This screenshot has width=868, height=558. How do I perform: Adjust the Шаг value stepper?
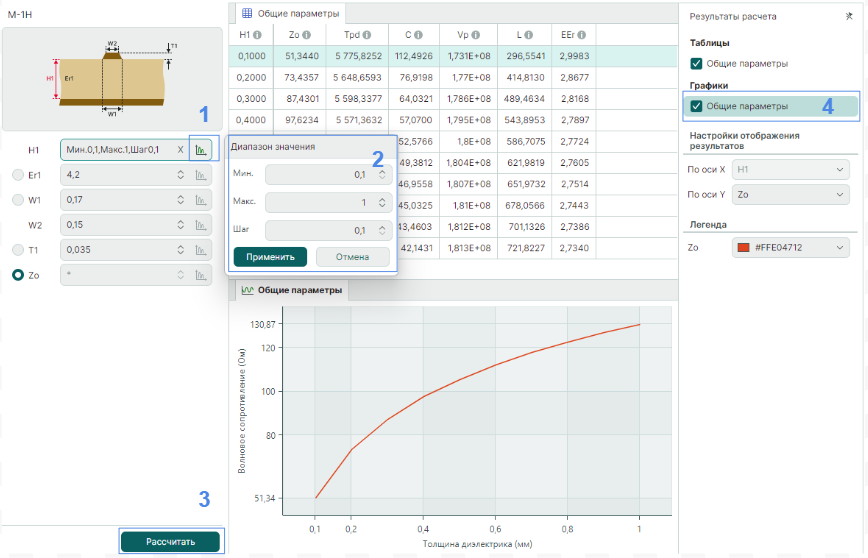pos(382,230)
